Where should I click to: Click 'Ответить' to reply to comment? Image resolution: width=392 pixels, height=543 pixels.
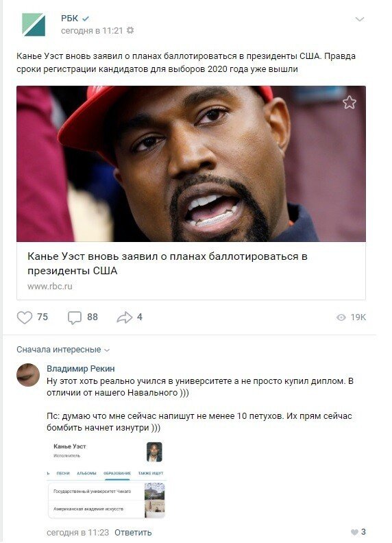coord(133,532)
